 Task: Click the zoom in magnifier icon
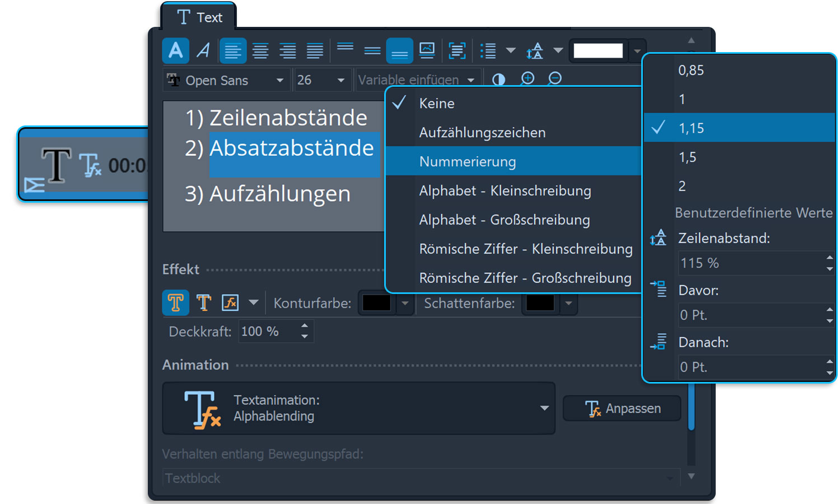[527, 79]
